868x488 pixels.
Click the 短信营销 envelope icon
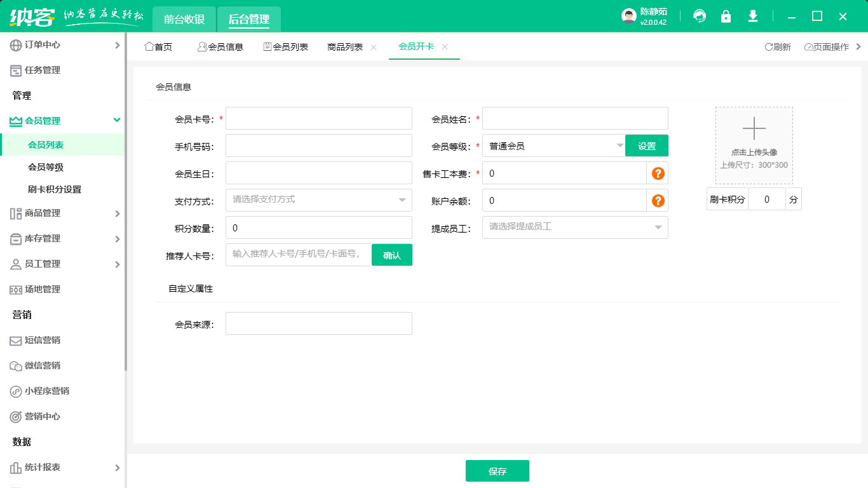[x=16, y=341]
